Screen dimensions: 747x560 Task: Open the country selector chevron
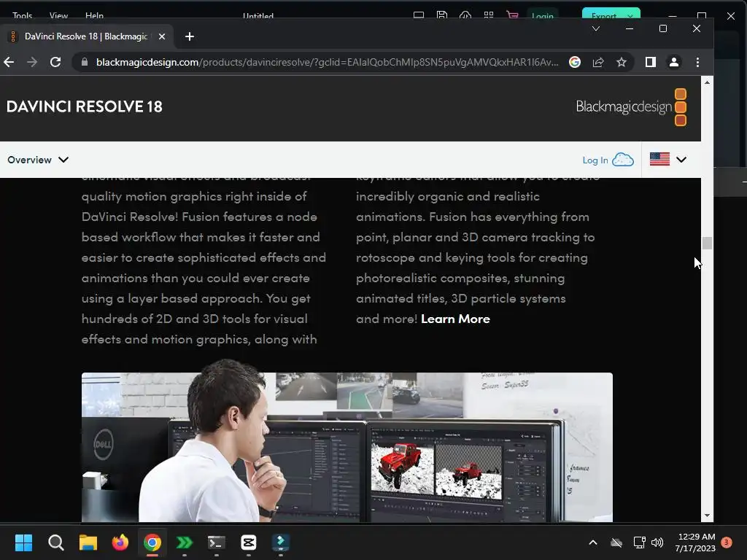click(681, 160)
